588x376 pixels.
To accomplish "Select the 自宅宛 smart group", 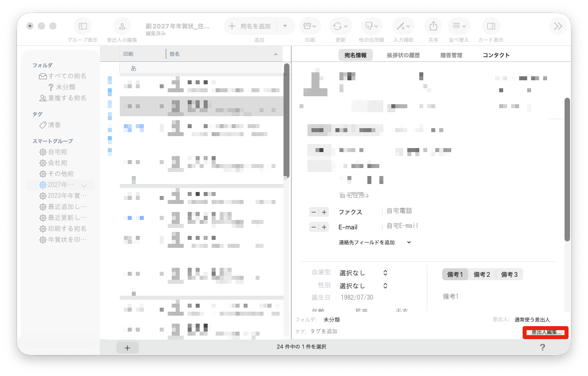I will 53,152.
